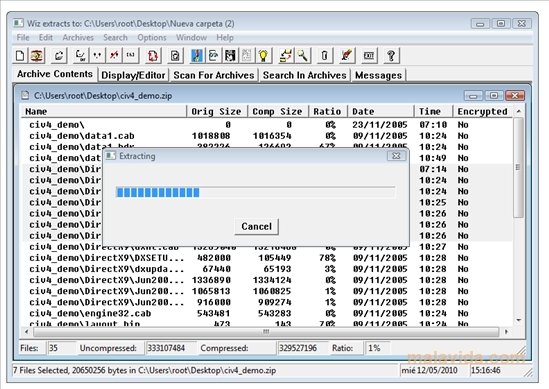Click the exit box toolbar icon
This screenshot has height=389, width=549.
click(x=369, y=56)
